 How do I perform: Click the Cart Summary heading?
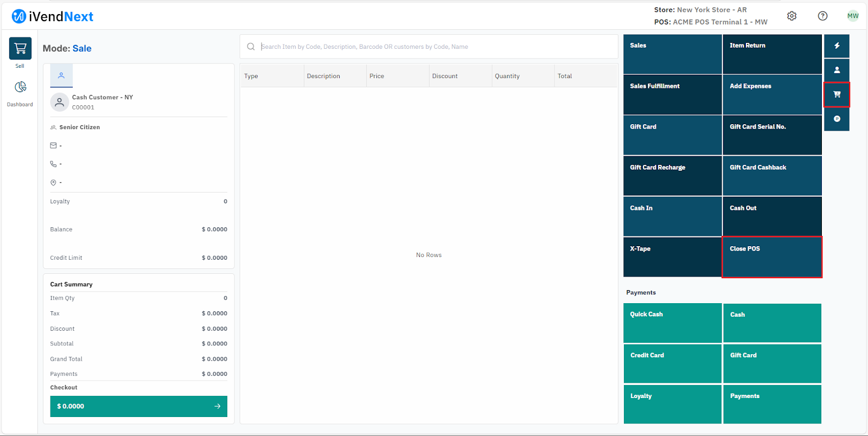click(x=72, y=285)
